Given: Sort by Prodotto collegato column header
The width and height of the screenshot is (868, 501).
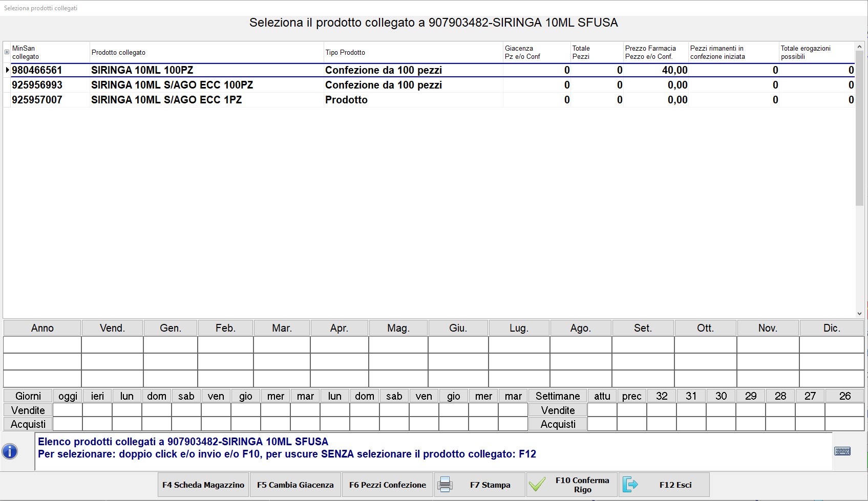Looking at the screenshot, I should tap(206, 52).
